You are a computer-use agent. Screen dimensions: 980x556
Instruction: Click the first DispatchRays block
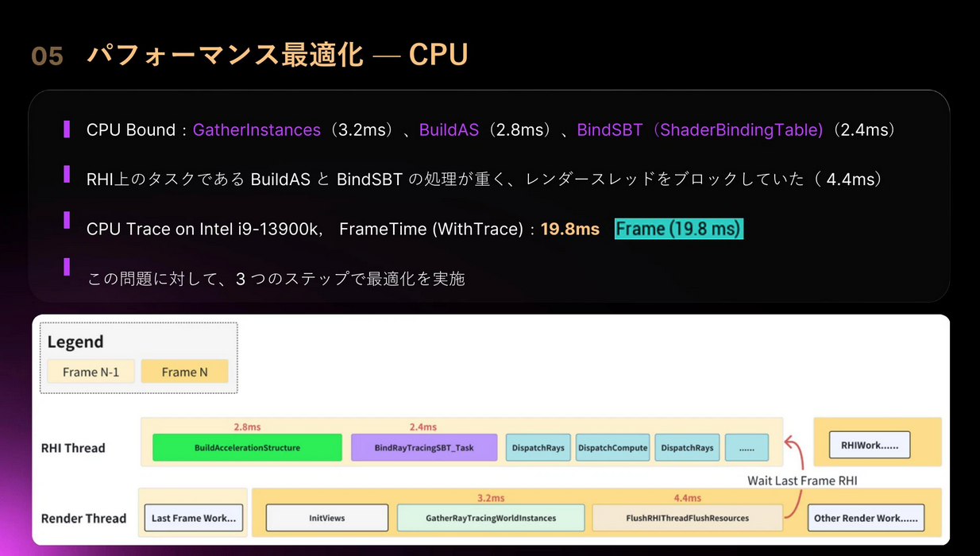click(x=538, y=448)
